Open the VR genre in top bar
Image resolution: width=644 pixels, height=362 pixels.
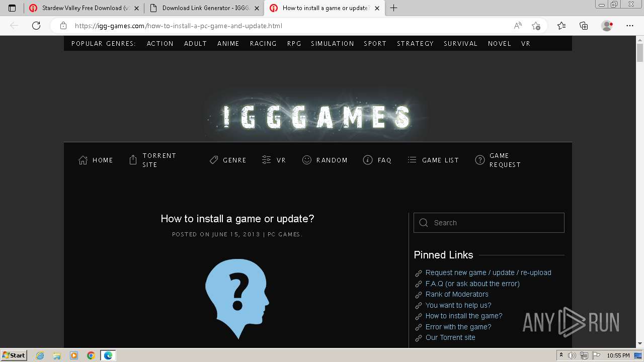pos(526,44)
